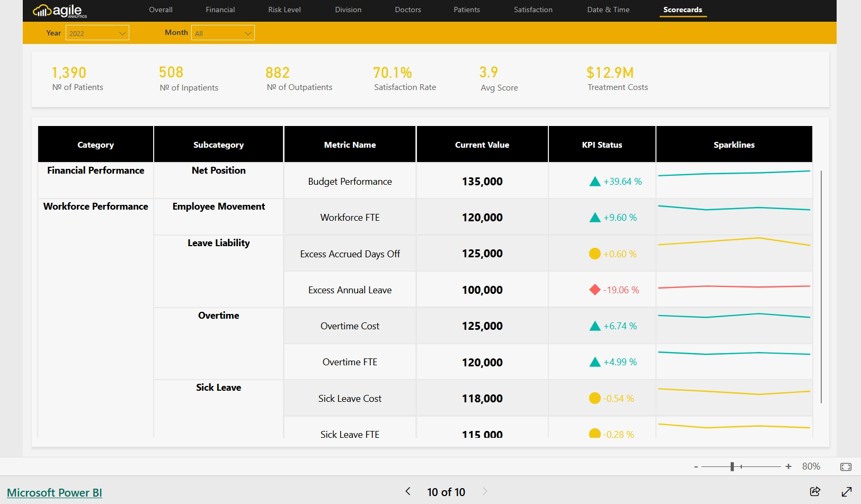This screenshot has width=861, height=504.
Task: Click the share report icon
Action: [815, 491]
